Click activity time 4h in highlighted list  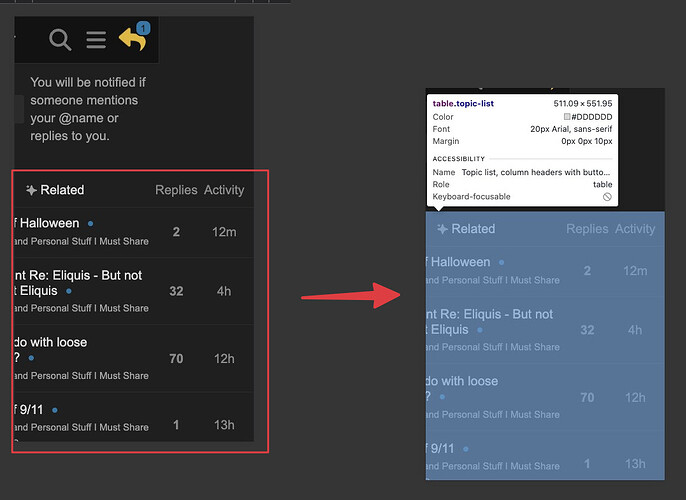pyautogui.click(x=635, y=330)
